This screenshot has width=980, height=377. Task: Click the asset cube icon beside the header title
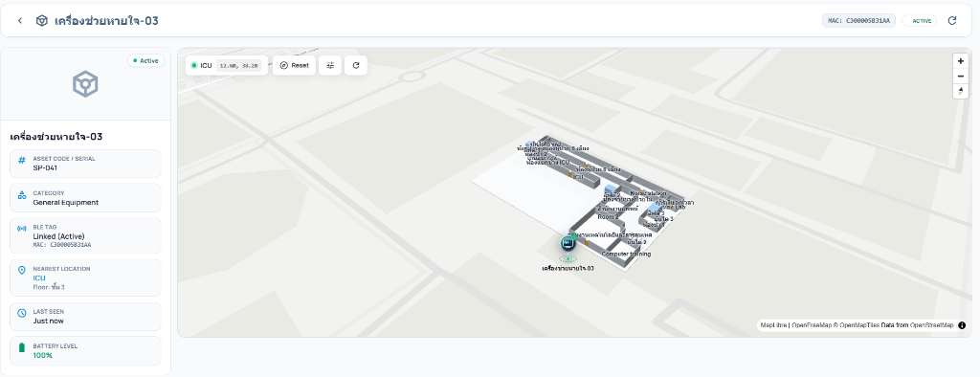[x=42, y=21]
